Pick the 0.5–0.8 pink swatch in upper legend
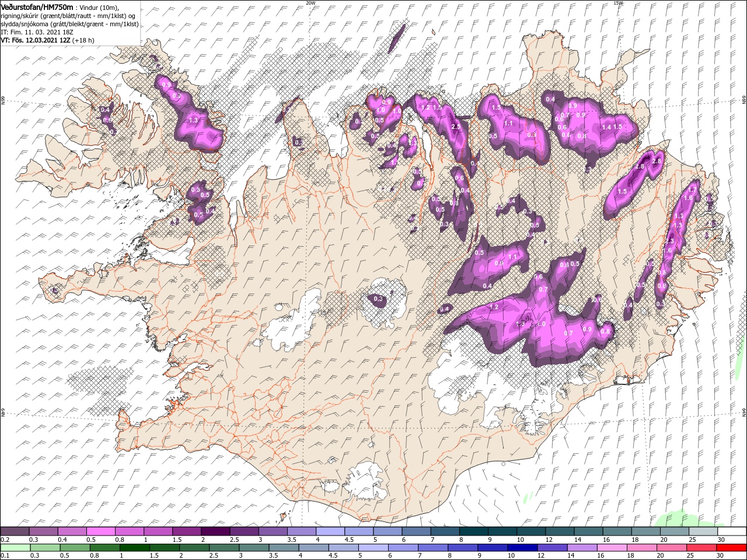The image size is (747, 560). (101, 531)
